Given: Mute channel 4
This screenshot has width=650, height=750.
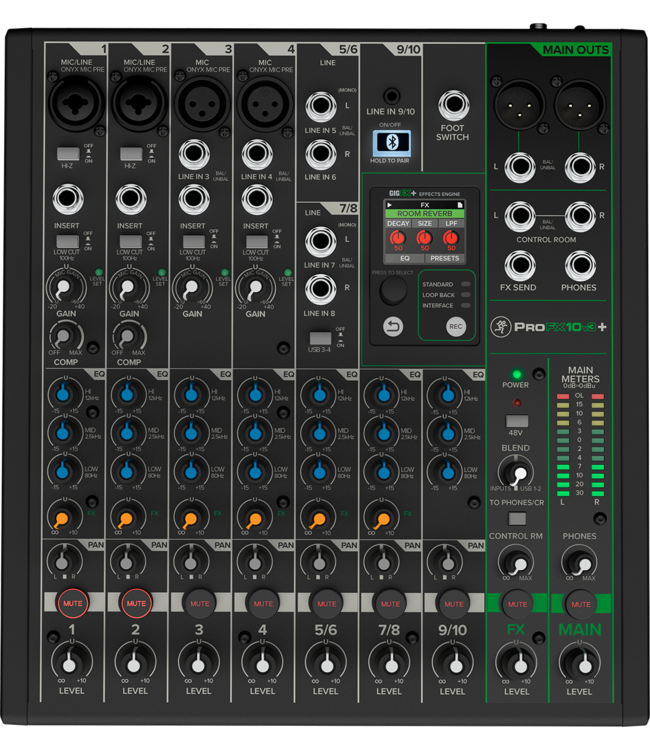Looking at the screenshot, I should coord(263,604).
